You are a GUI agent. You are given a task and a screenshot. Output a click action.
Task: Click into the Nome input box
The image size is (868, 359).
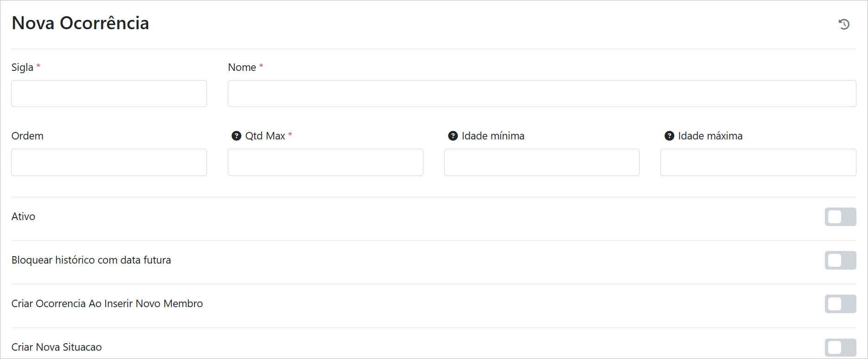pyautogui.click(x=541, y=94)
